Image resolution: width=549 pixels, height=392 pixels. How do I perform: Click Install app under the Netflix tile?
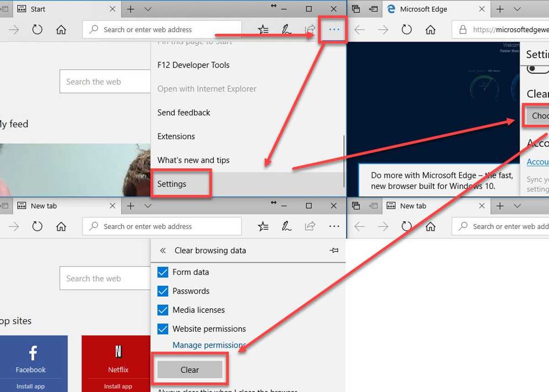(x=118, y=386)
